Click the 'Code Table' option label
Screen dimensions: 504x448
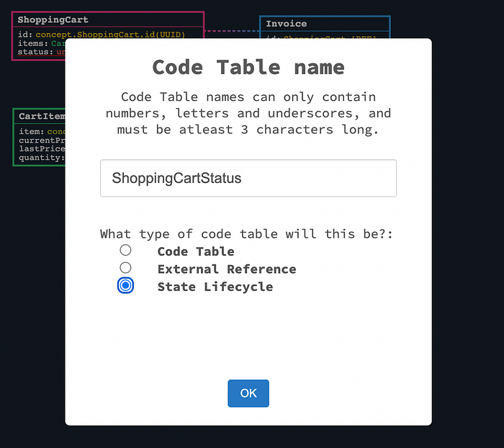tap(196, 251)
